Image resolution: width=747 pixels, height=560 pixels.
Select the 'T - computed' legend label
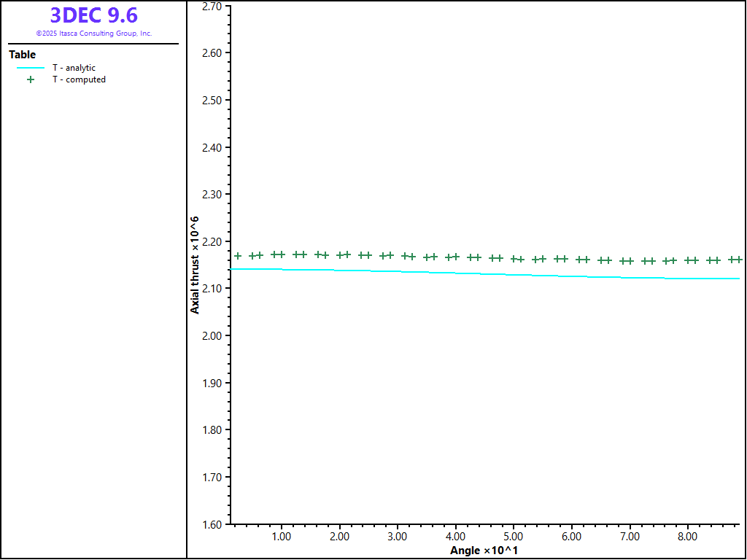pos(79,79)
